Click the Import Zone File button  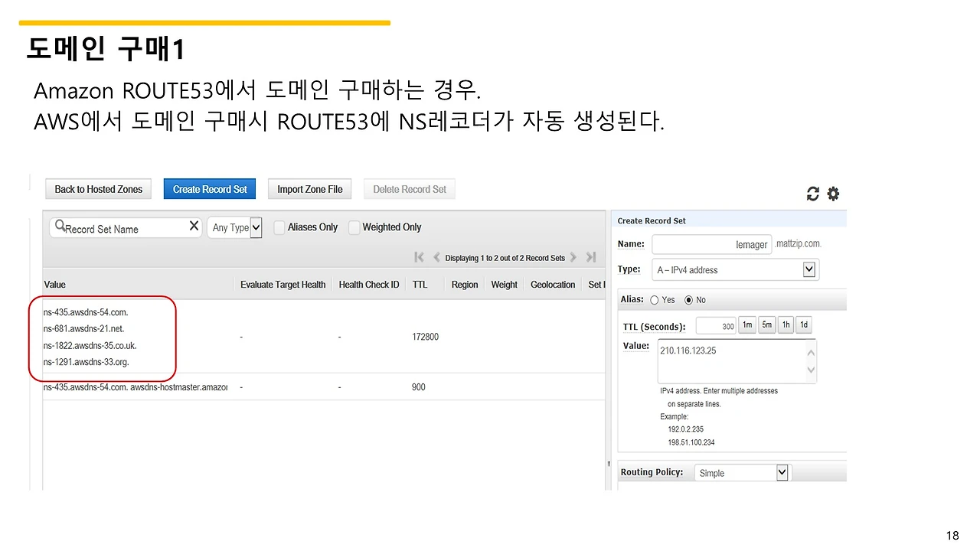coord(309,190)
